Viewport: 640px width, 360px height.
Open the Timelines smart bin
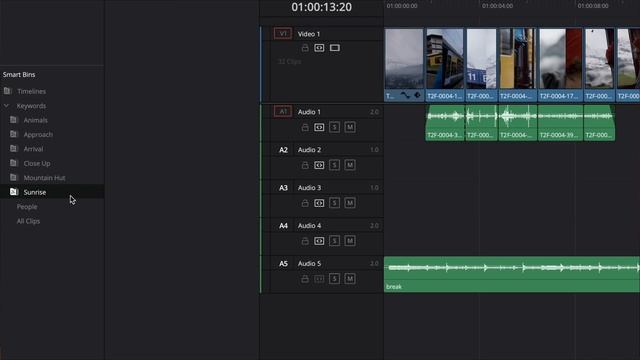point(31,91)
